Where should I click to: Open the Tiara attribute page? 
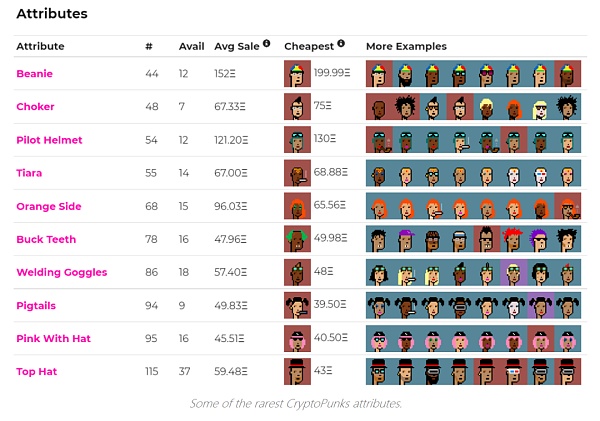(29, 173)
